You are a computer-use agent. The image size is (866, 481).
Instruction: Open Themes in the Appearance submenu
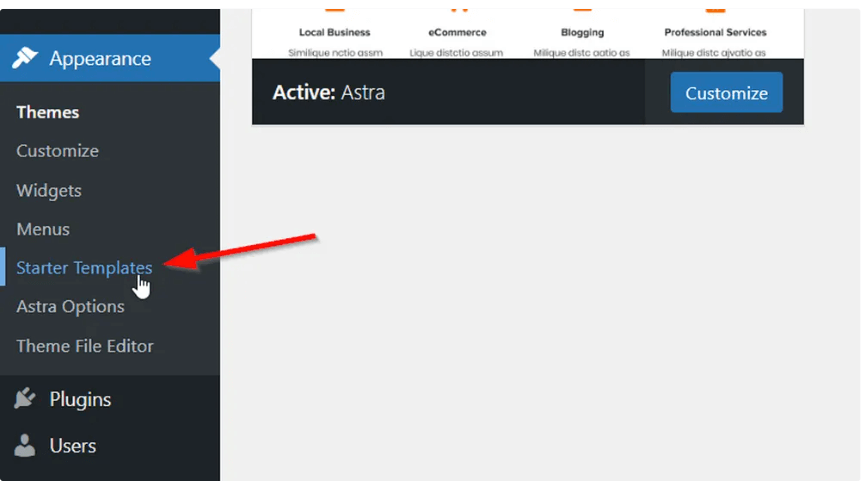click(47, 112)
